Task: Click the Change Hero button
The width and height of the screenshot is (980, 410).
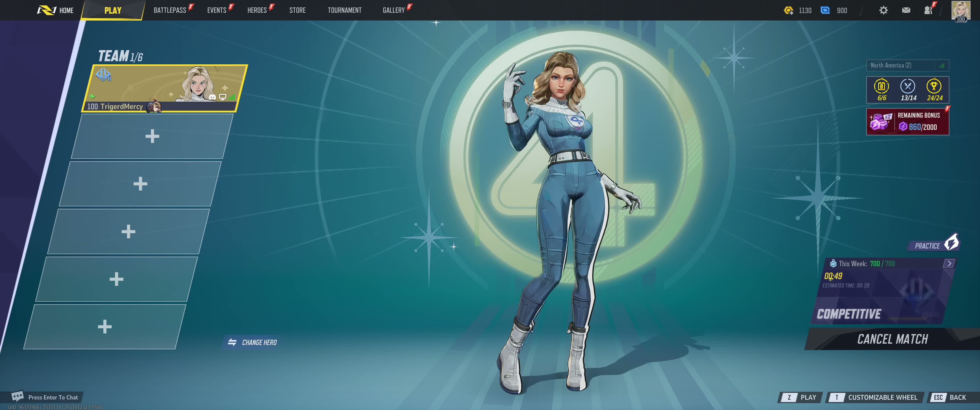Action: point(253,342)
